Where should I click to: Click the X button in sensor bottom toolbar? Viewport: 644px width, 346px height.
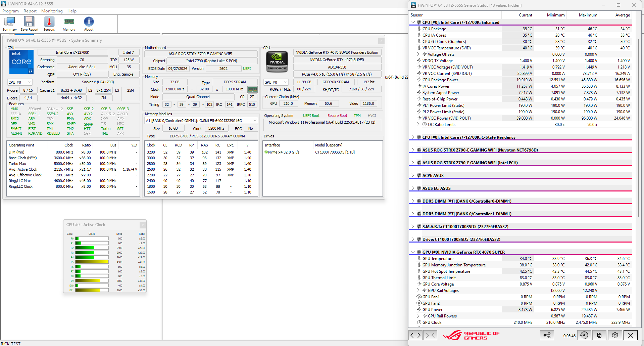click(631, 335)
